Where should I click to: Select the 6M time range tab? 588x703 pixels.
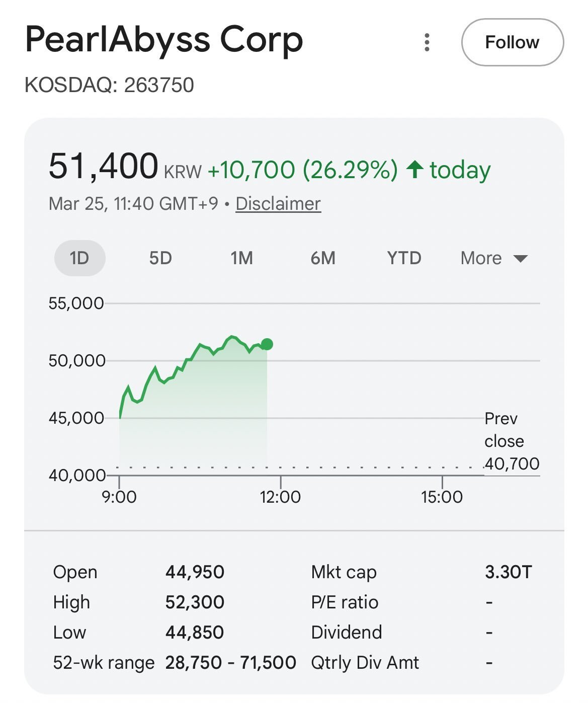323,258
